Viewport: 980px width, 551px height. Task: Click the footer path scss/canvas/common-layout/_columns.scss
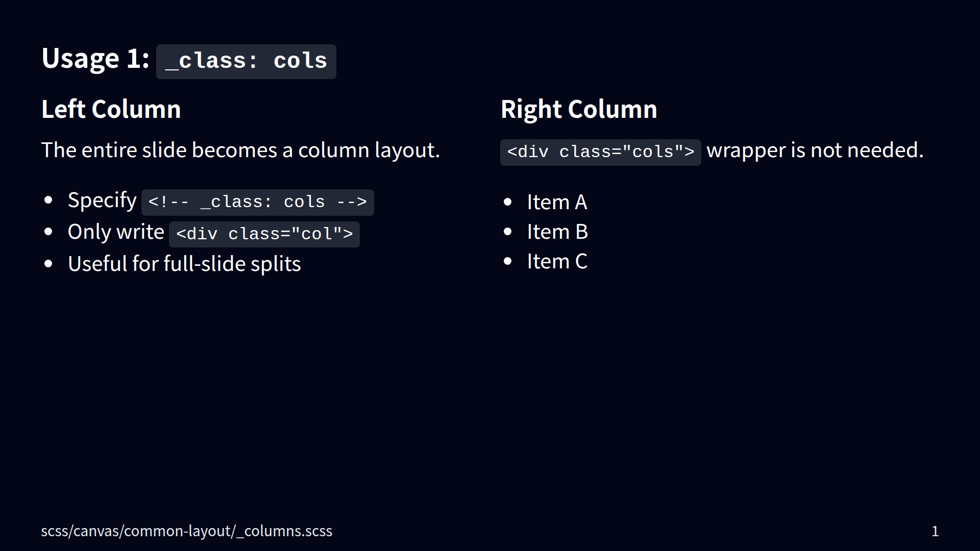[x=186, y=531]
